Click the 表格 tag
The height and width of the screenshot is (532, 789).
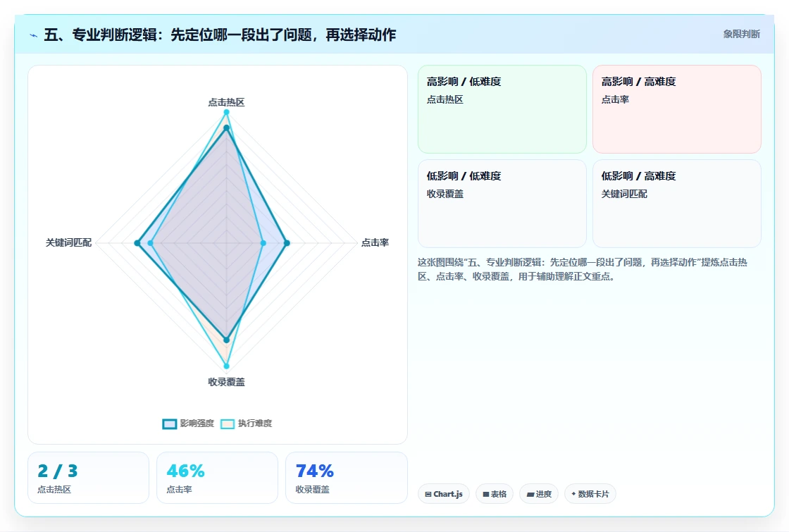click(495, 494)
